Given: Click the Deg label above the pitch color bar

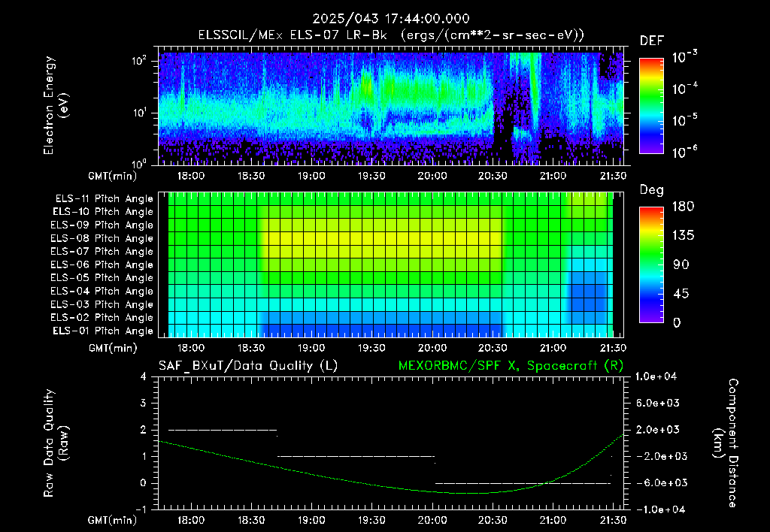Looking at the screenshot, I should [651, 190].
